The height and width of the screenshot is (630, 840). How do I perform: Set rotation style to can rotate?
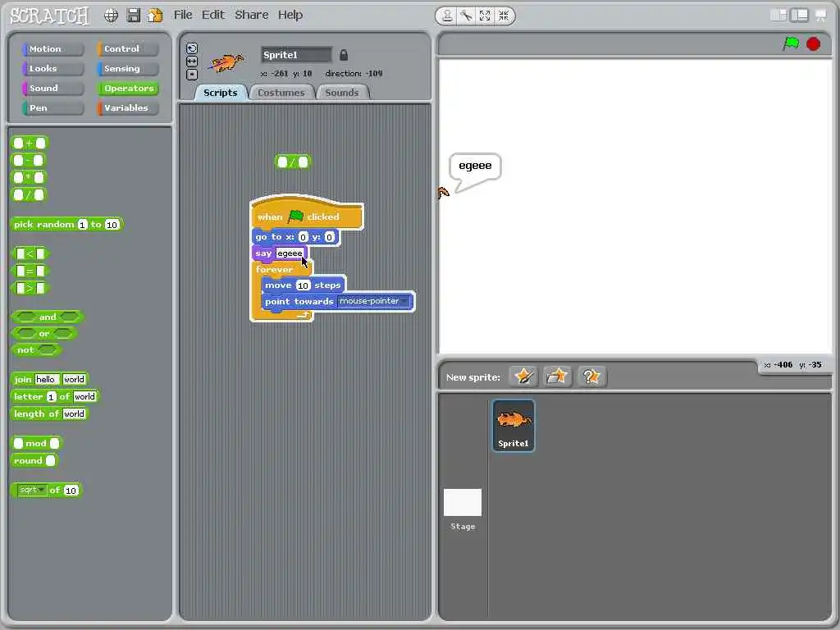point(192,48)
